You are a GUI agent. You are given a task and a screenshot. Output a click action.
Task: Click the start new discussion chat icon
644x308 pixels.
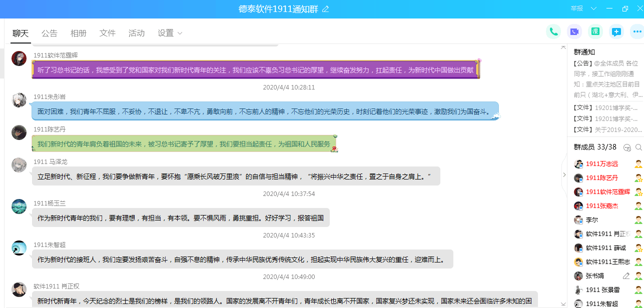tap(616, 31)
